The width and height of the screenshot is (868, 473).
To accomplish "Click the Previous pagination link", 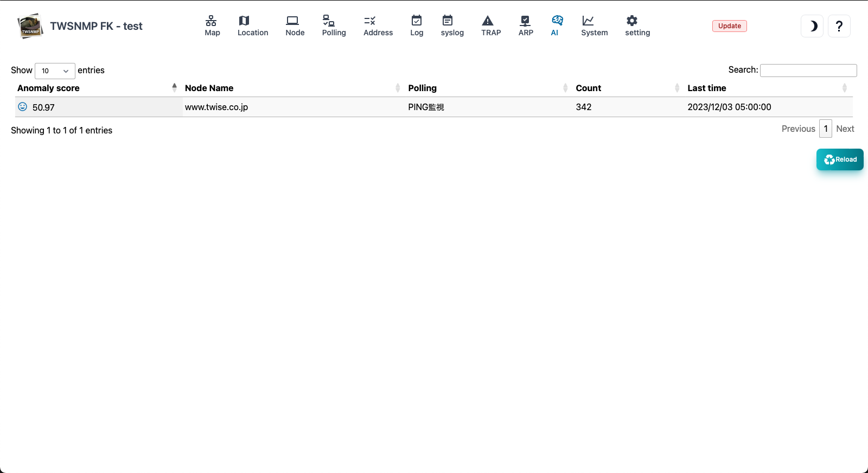I will (798, 129).
